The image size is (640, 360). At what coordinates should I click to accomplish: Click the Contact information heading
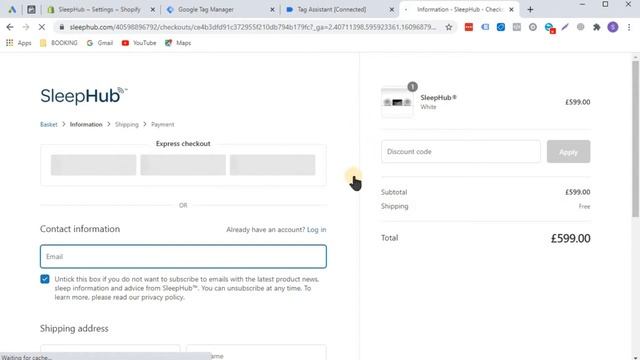(x=80, y=229)
